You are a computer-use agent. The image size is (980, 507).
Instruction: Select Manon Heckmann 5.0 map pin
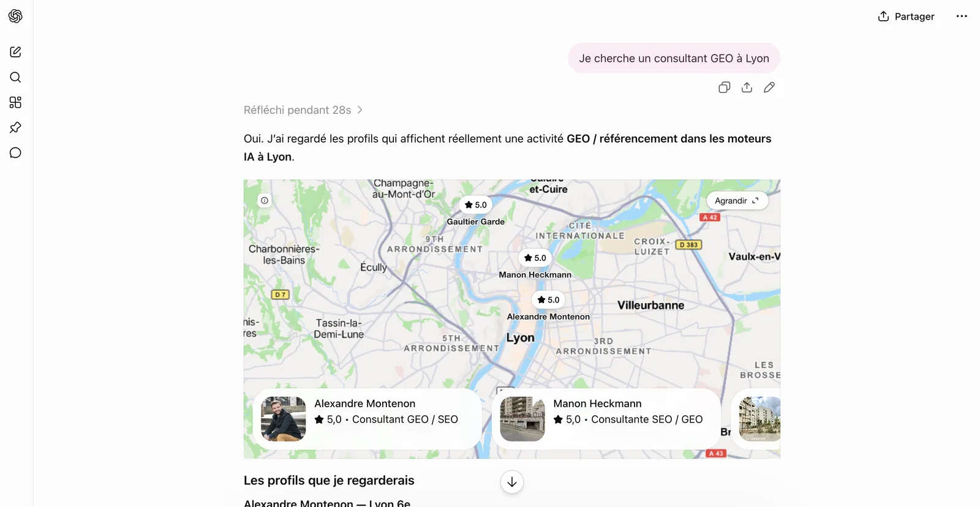coord(535,258)
